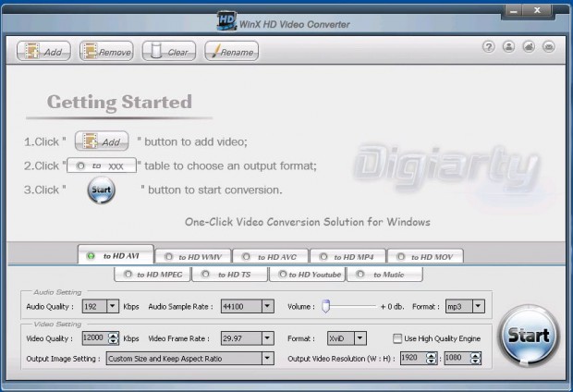The image size is (573, 392).
Task: Click the email envelope icon
Action: pos(549,47)
